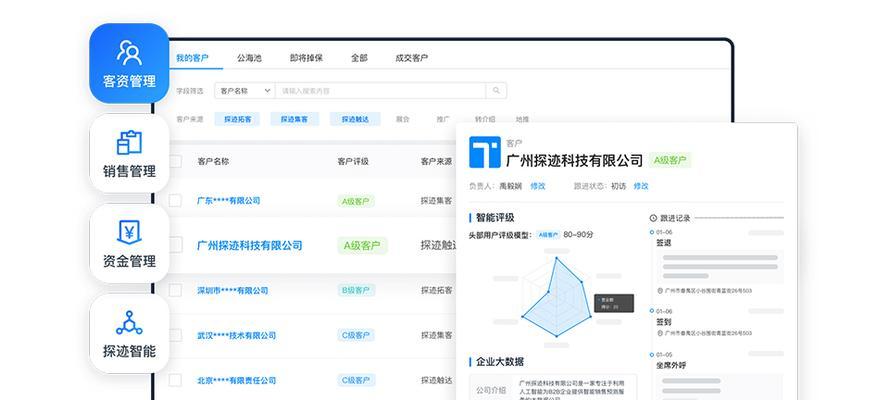Click the 签到 follow-up record title
The image size is (889, 400).
tap(664, 321)
